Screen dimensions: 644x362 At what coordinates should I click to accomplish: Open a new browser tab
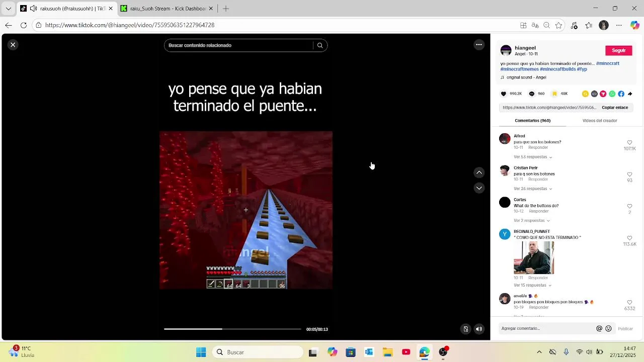(226, 9)
